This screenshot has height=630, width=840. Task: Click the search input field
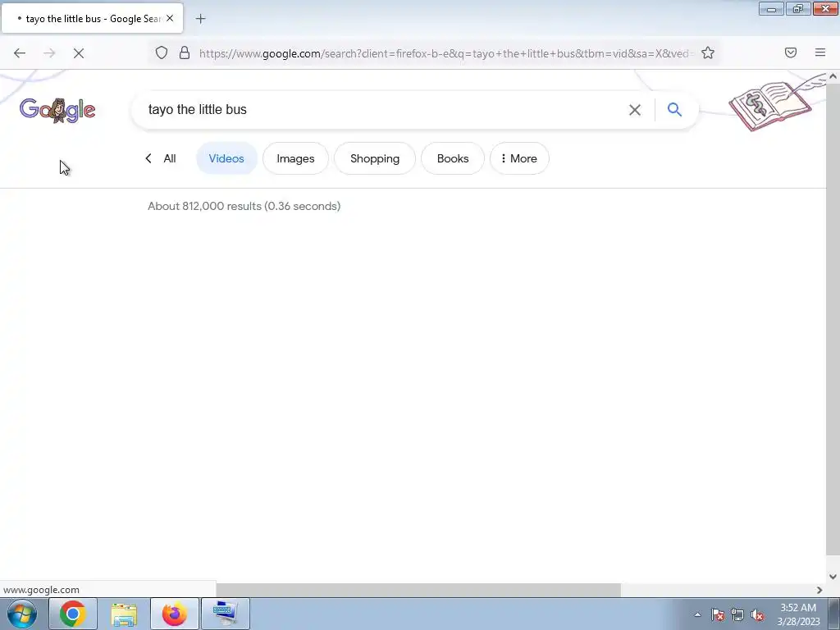tap(381, 110)
